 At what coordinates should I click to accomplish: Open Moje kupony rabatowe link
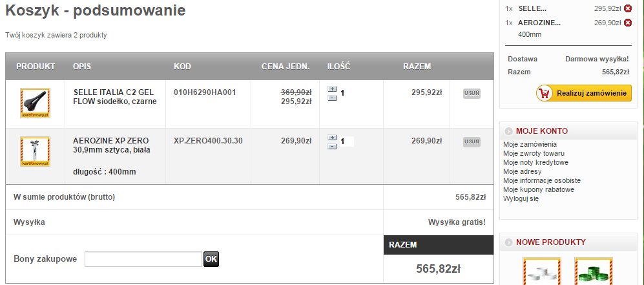point(539,189)
